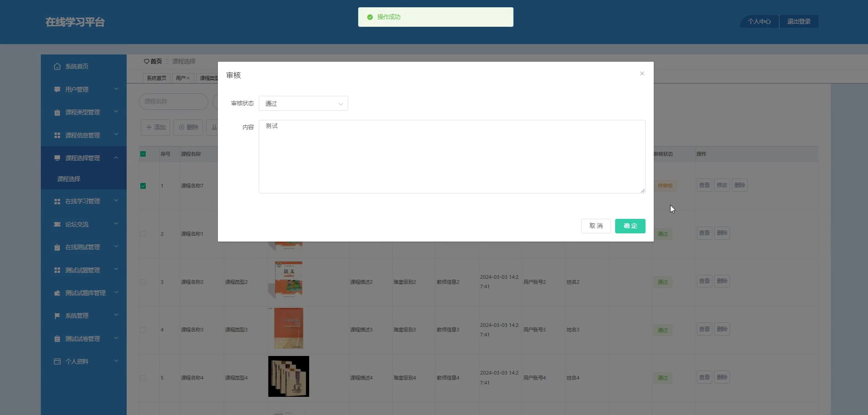Click the 退出登录 header link
The width and height of the screenshot is (868, 415).
[799, 21]
